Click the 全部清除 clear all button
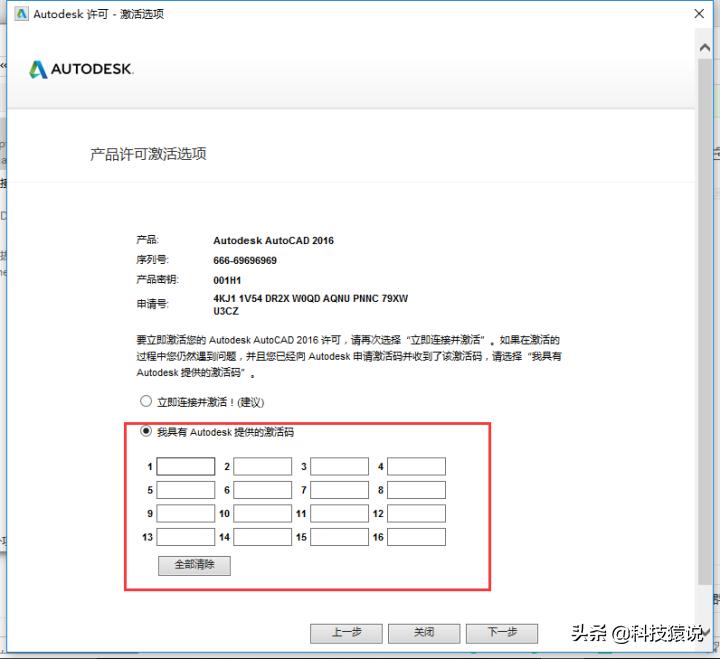Viewport: 720px width, 659px height. coord(194,565)
